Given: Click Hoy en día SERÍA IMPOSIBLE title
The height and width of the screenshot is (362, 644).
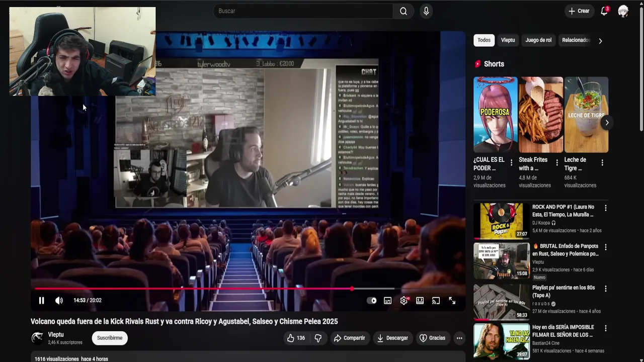Looking at the screenshot, I should click(563, 331).
